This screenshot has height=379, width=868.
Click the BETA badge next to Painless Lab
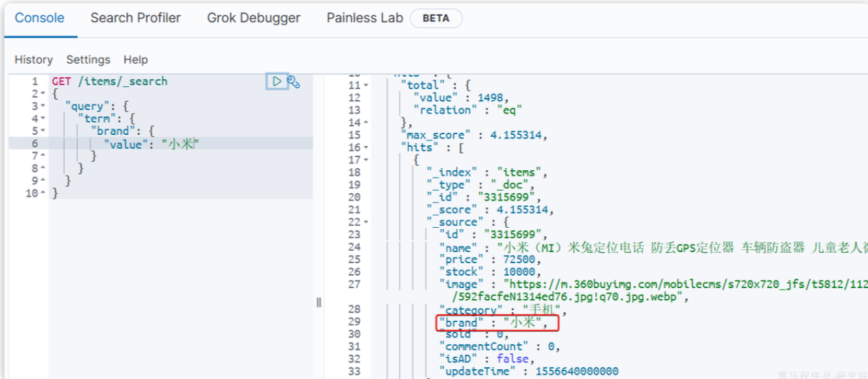[x=436, y=18]
